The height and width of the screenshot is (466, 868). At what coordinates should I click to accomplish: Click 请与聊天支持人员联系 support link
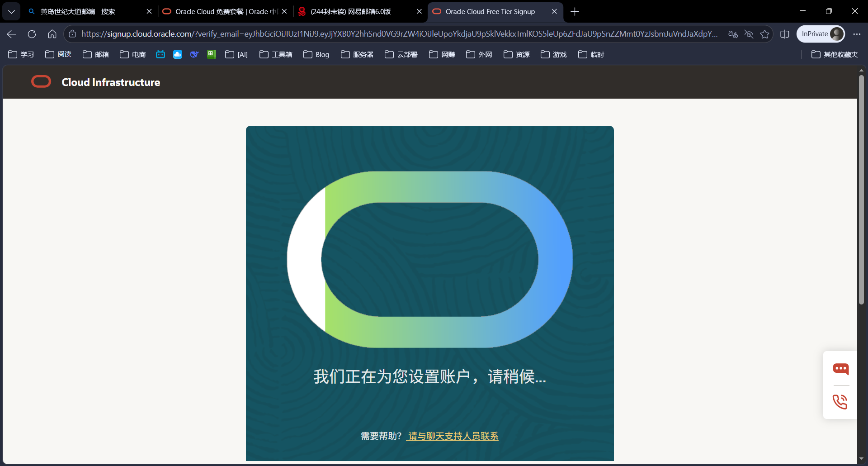(453, 436)
